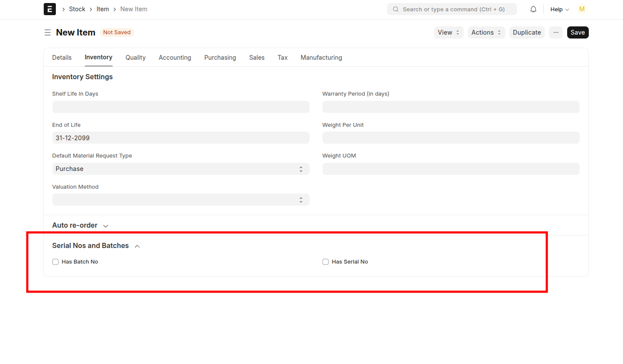The height and width of the screenshot is (364, 623).
Task: Switch to the Manufacturing tab
Action: click(x=321, y=58)
